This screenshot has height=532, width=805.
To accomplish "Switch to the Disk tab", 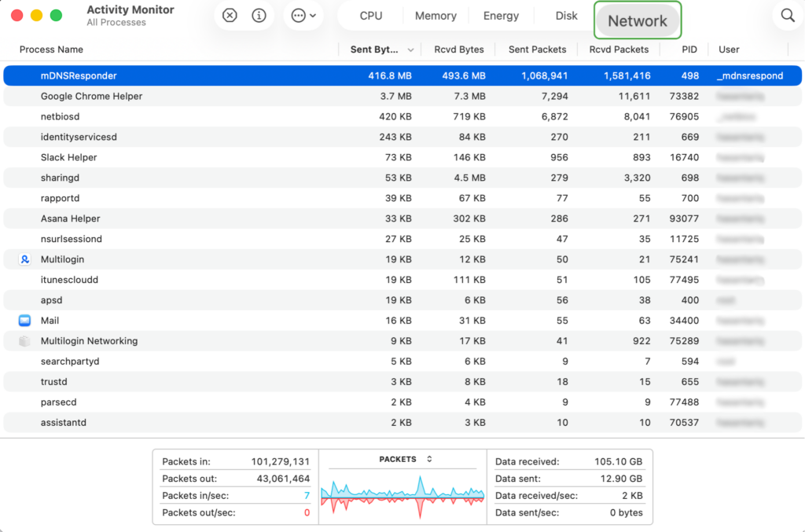I will tap(566, 16).
